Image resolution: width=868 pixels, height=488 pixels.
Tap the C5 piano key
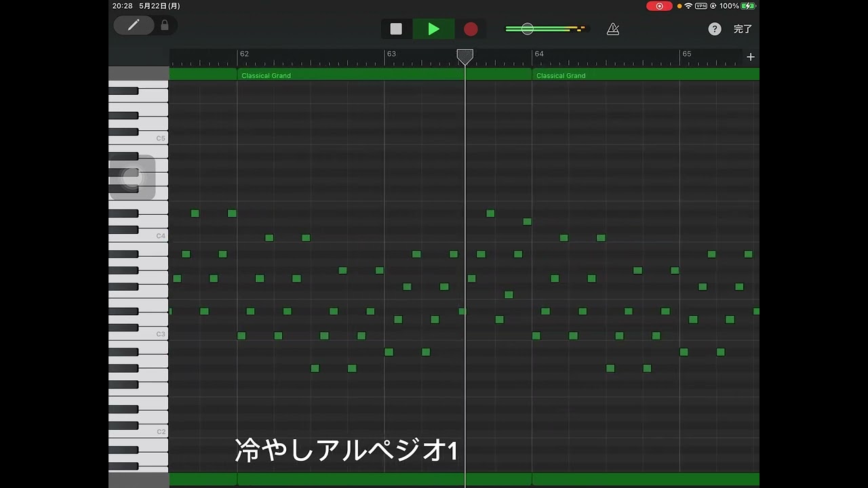[x=138, y=139]
